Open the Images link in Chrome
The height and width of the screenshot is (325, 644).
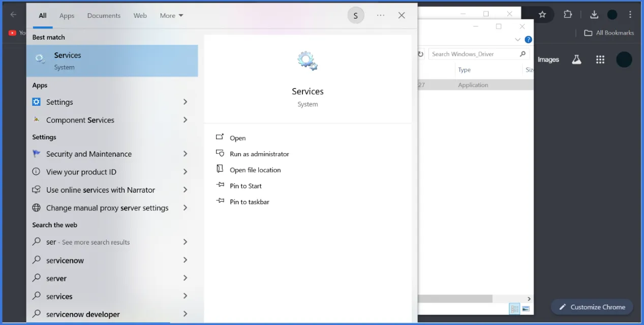[548, 60]
